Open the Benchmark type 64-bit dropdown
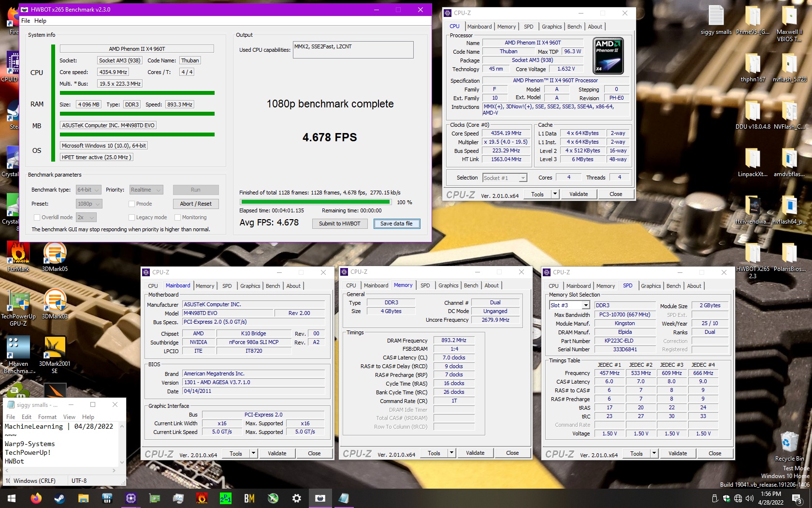This screenshot has height=508, width=812. click(x=88, y=190)
